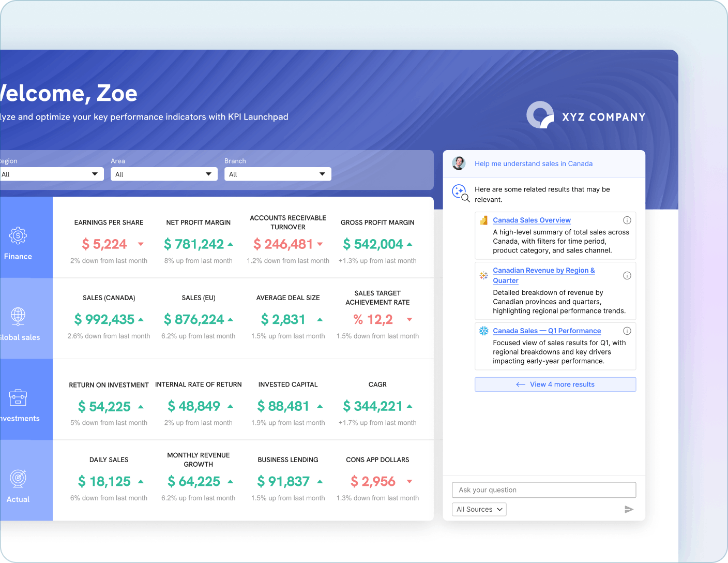Open the info icon for Canadian Revenue by Region
Viewport: 728px width, 563px height.
[x=627, y=276]
